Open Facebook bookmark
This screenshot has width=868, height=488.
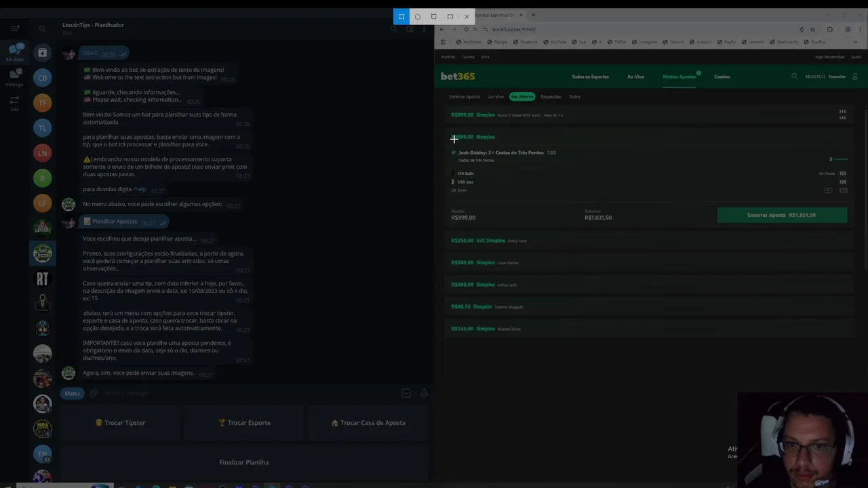tap(526, 42)
